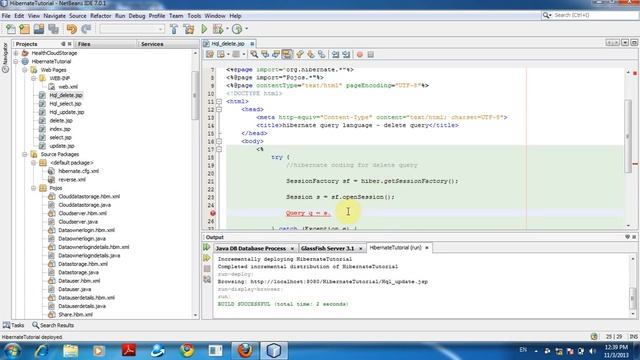This screenshot has height=360, width=640.
Task: Click the Find Next Occurrence editor icon
Action: (x=276, y=54)
